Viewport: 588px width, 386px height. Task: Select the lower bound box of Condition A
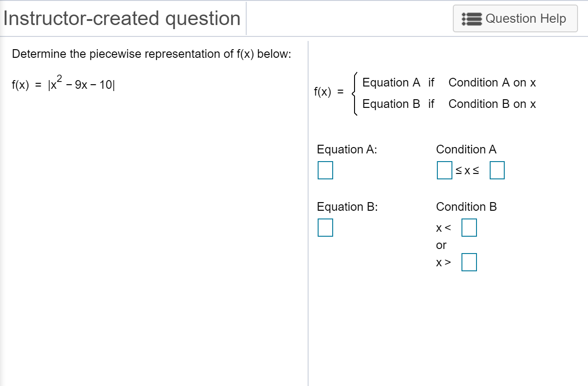(x=443, y=170)
